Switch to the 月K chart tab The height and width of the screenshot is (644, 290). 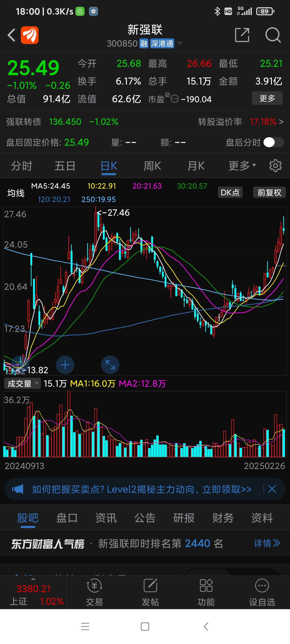click(x=196, y=166)
